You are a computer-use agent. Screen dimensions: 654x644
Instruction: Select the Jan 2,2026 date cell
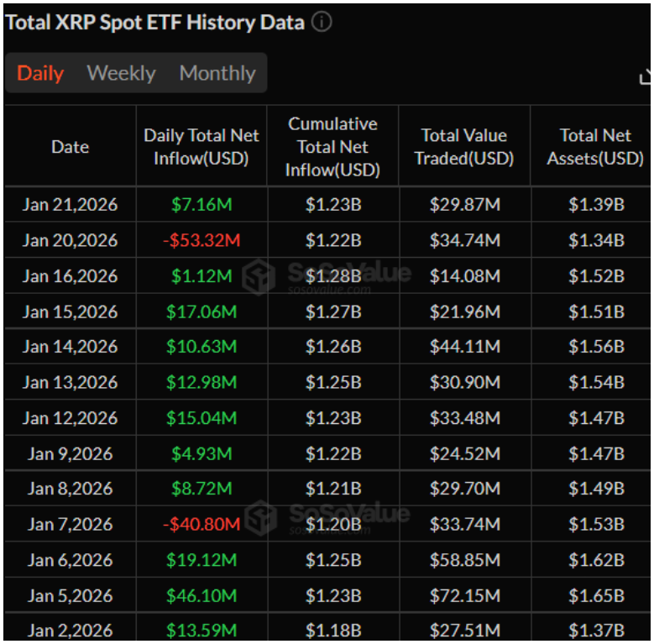click(70, 631)
